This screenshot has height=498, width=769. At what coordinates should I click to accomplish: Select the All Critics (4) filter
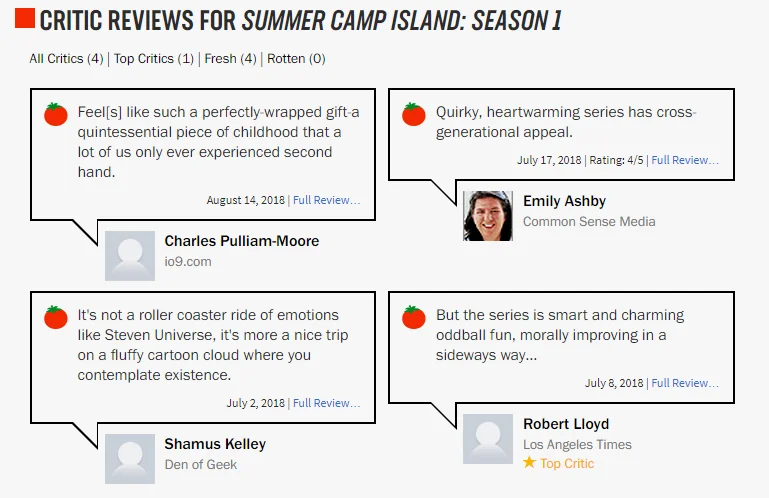[66, 59]
